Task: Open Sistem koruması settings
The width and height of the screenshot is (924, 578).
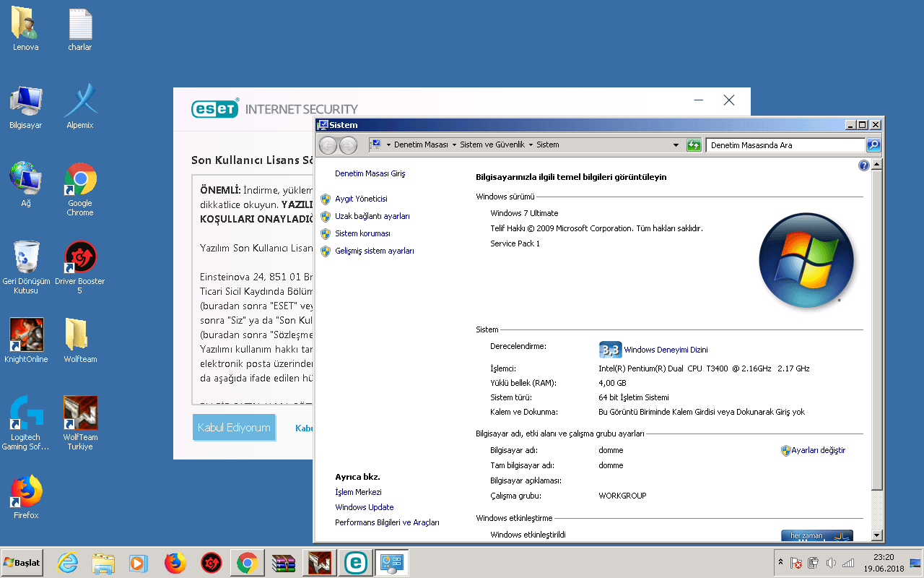Action: pyautogui.click(x=362, y=233)
